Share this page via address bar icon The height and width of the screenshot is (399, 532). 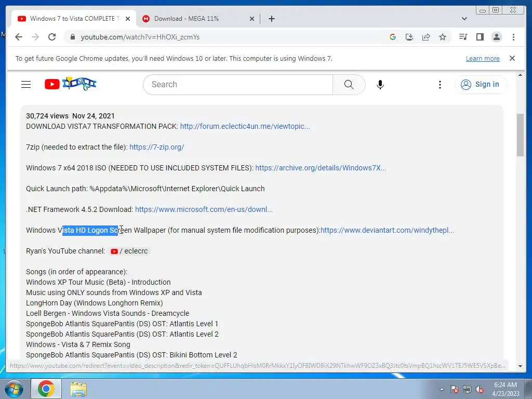(x=426, y=37)
